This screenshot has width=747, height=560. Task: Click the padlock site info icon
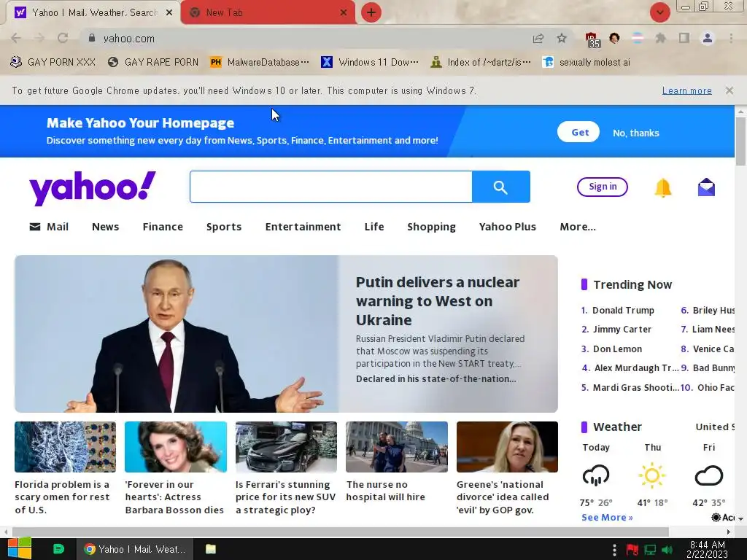click(92, 38)
